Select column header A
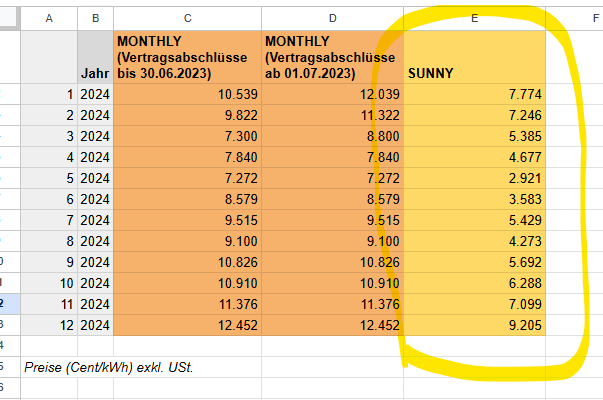The height and width of the screenshot is (400, 603). click(x=49, y=18)
